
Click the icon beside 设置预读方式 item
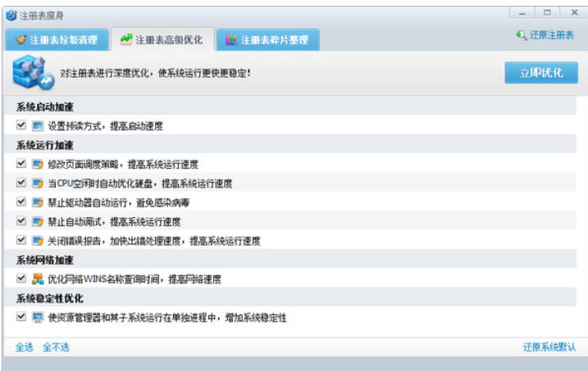pos(37,126)
